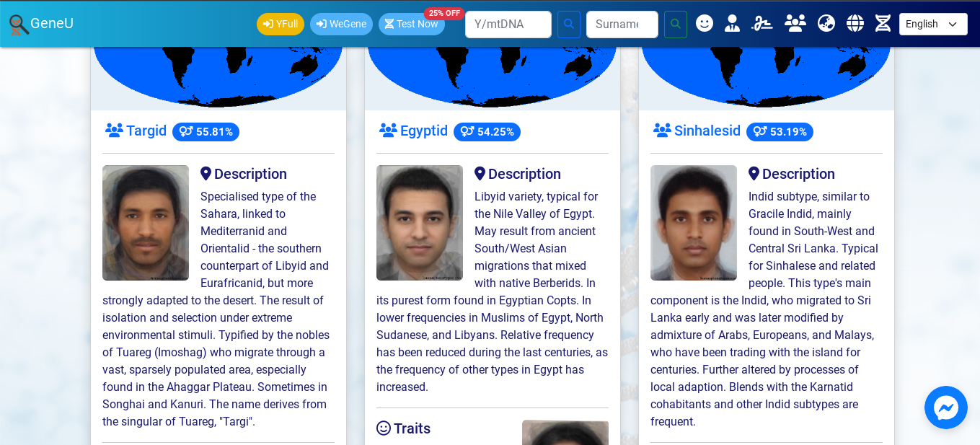This screenshot has width=980, height=445.
Task: Click the 54.25% similarity badge
Action: (487, 132)
